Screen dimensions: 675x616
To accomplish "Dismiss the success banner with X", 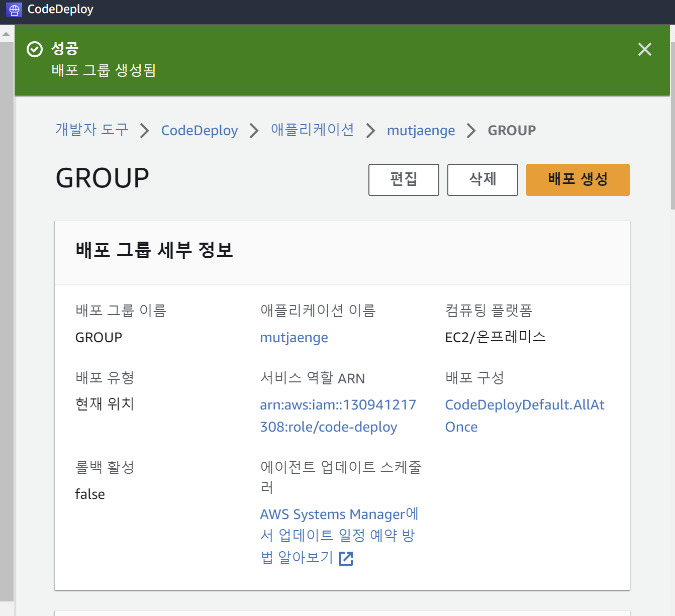I will click(644, 49).
